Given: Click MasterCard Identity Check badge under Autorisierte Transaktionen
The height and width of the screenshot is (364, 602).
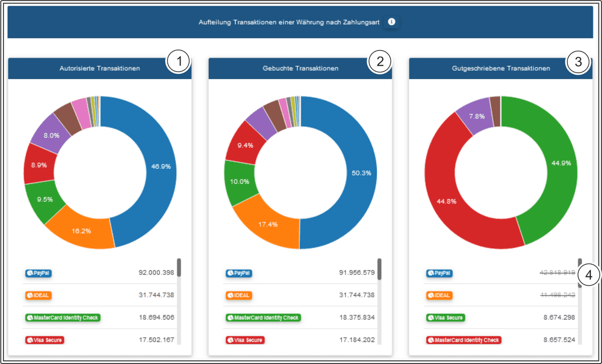Looking at the screenshot, I should [63, 318].
